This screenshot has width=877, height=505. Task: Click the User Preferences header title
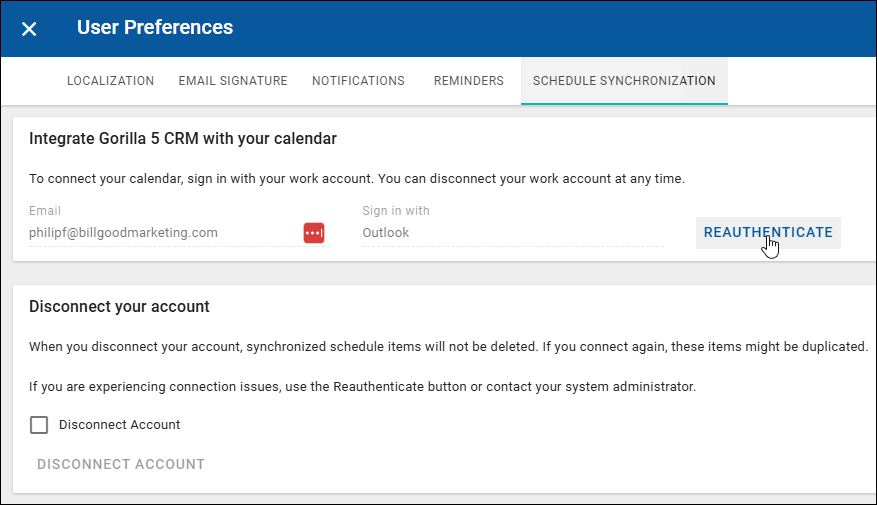[155, 28]
